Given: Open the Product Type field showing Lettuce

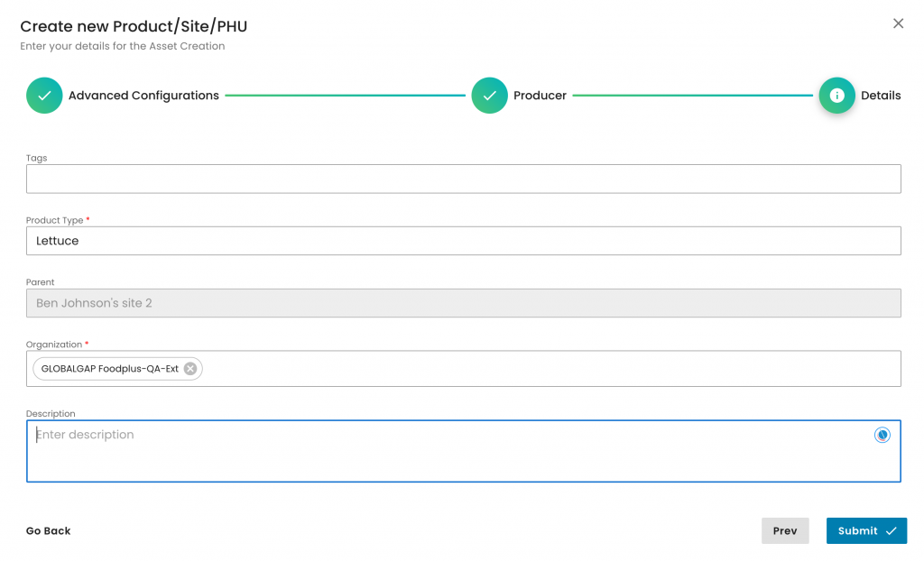Looking at the screenshot, I should [463, 241].
